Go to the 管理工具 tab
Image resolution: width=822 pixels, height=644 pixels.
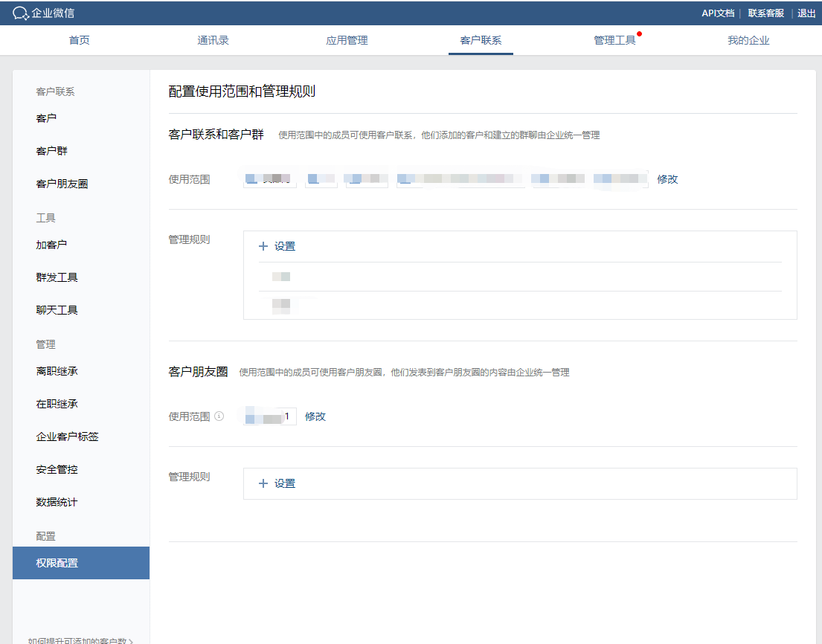coord(614,40)
